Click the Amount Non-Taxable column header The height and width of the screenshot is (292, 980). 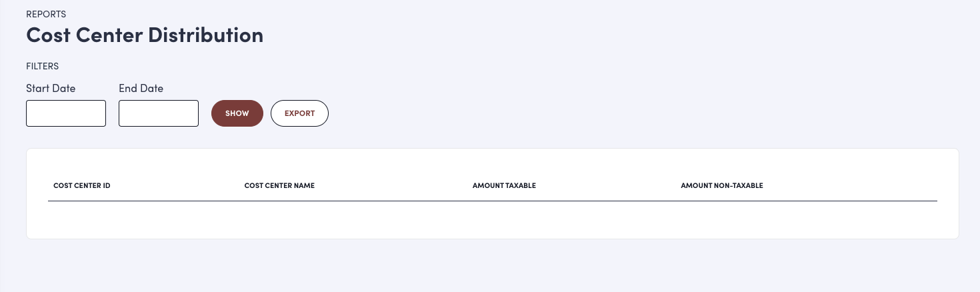pos(721,185)
